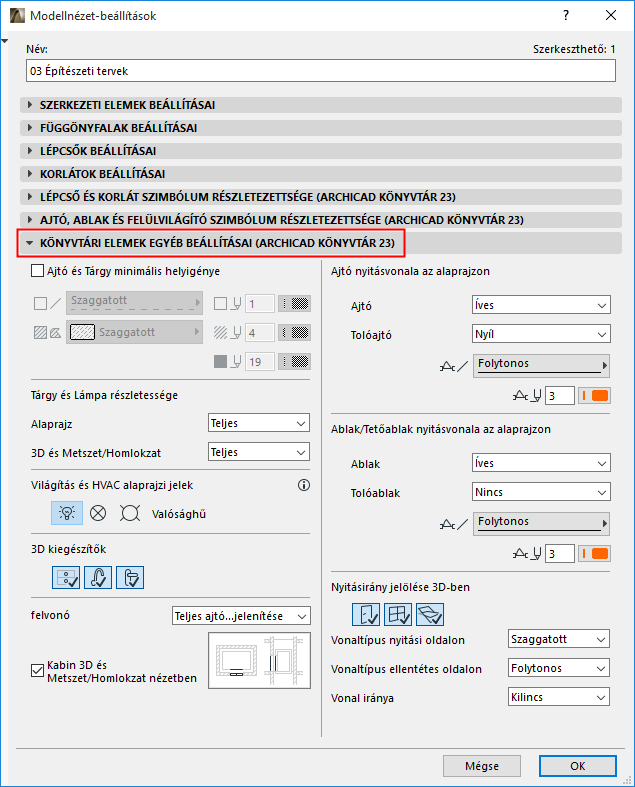Open door line type selector Folytonos
The height and width of the screenshot is (787, 635).
(541, 365)
